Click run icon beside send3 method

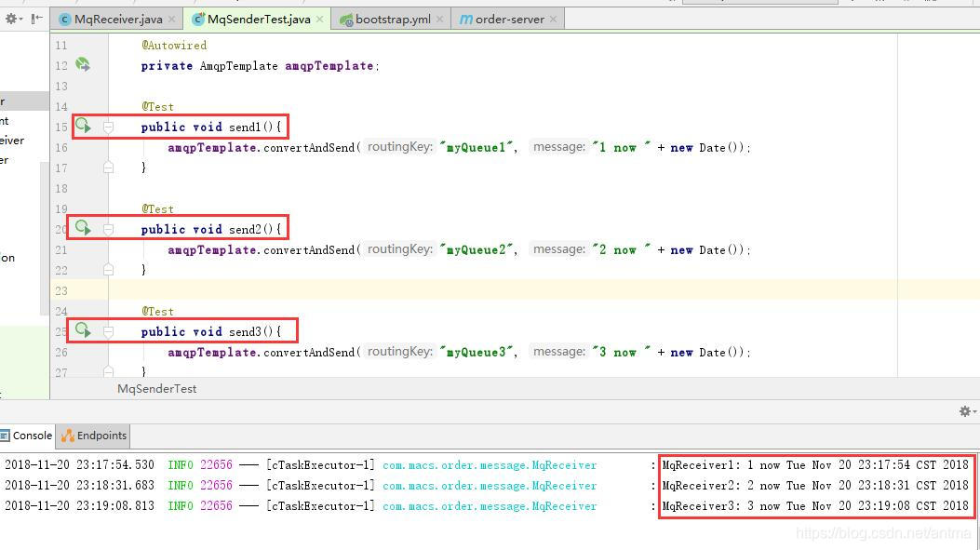[83, 330]
